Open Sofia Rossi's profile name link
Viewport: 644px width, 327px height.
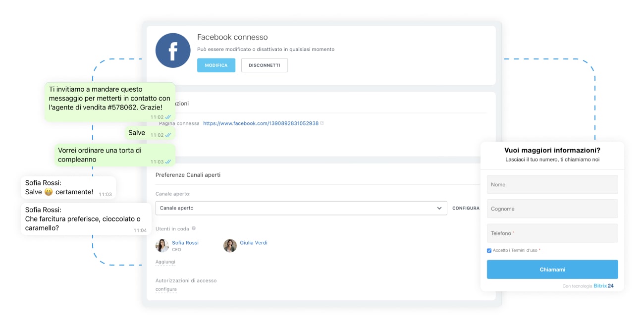185,243
